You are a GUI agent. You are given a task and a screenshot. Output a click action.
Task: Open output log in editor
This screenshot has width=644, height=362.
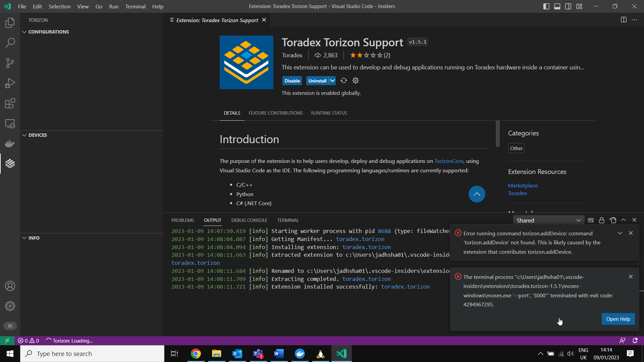tap(613, 220)
